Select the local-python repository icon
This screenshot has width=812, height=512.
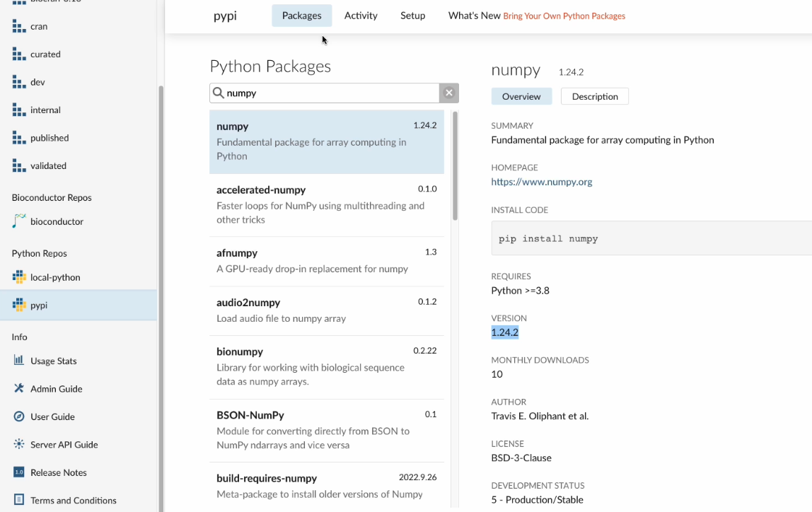coord(18,277)
